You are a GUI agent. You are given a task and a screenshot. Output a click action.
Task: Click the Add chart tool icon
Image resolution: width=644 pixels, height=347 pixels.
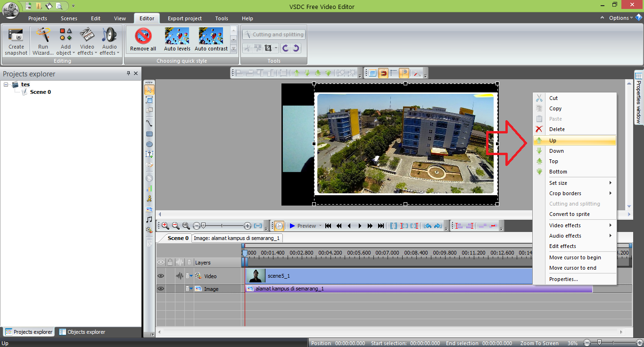[149, 189]
